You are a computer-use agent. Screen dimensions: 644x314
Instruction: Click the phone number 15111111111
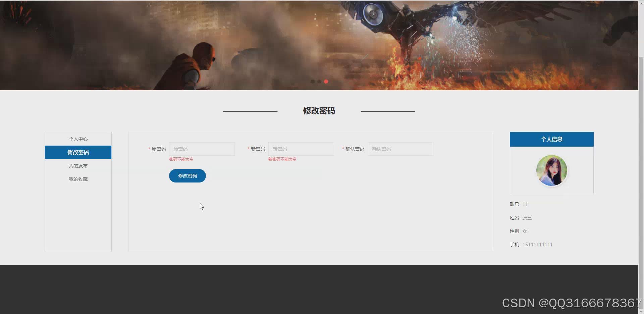click(538, 245)
